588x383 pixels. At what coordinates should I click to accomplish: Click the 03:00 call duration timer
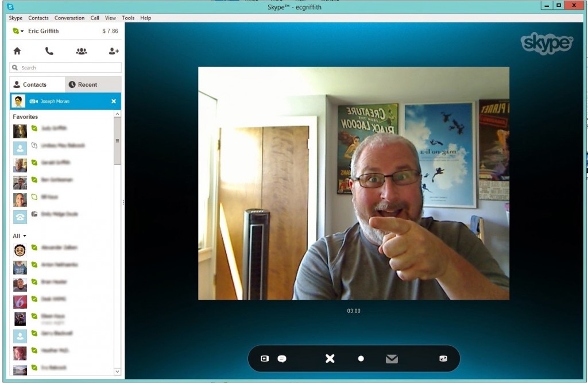pos(354,311)
